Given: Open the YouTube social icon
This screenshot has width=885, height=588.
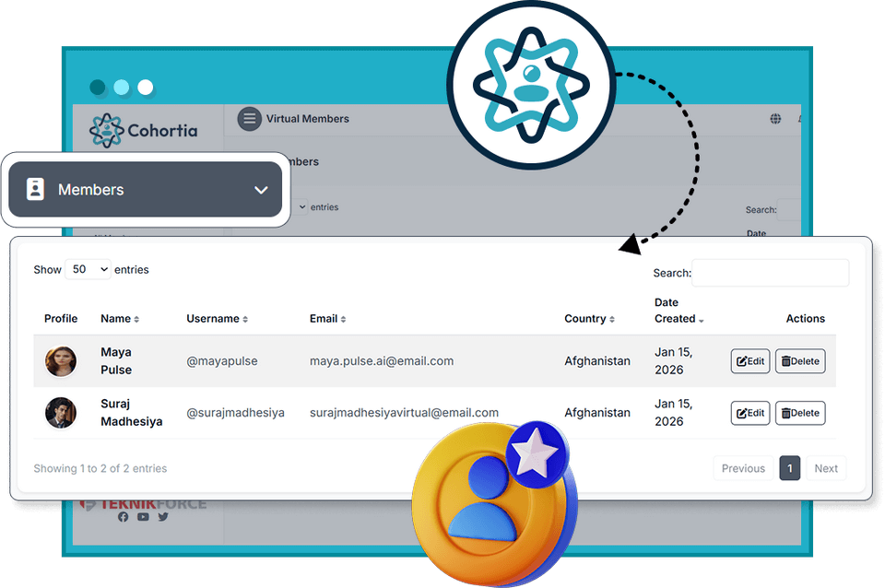Looking at the screenshot, I should [x=143, y=516].
